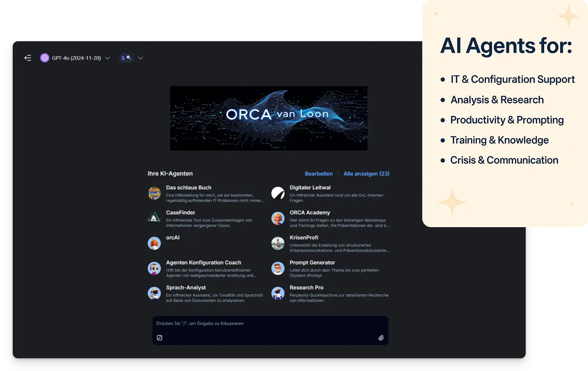Click the search plugin icon in header
The image size is (588, 371).
coord(126,58)
